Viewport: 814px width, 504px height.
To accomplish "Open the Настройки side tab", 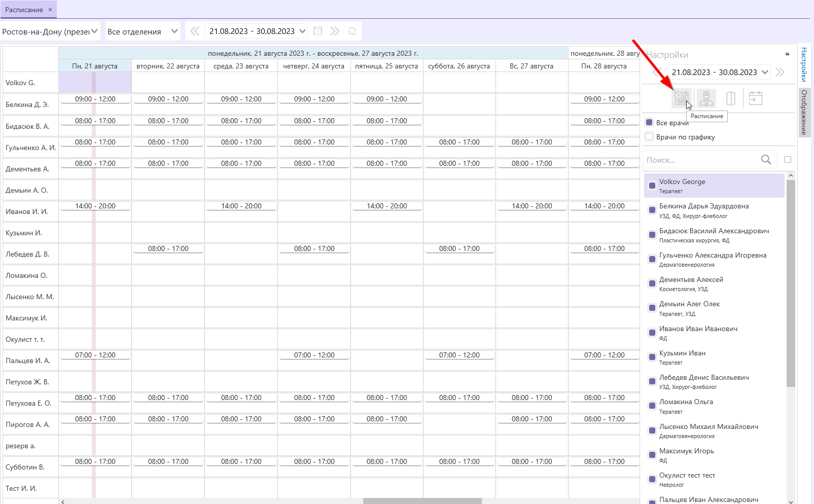I will pyautogui.click(x=804, y=64).
